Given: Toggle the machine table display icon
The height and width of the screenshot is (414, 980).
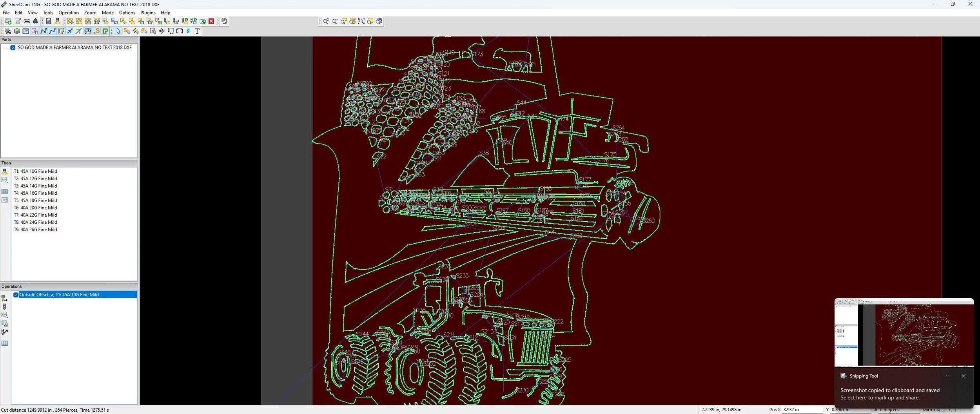Looking at the screenshot, I should (87, 31).
